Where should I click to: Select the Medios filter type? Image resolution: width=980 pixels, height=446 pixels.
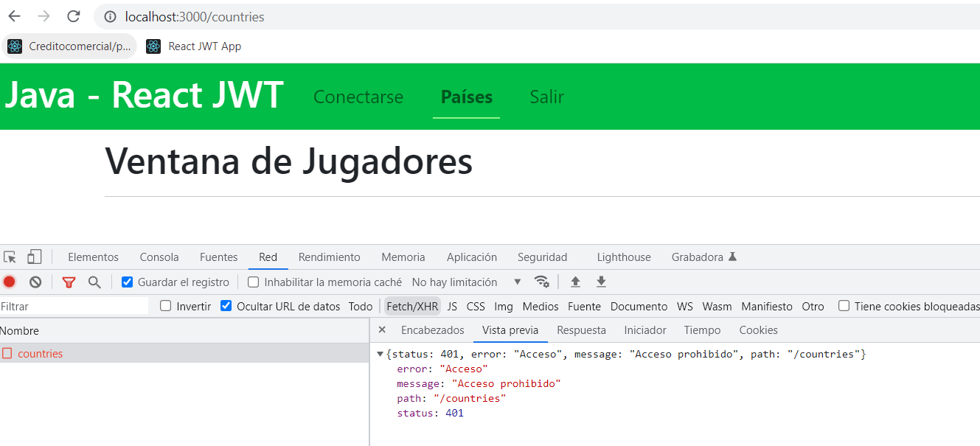click(541, 306)
